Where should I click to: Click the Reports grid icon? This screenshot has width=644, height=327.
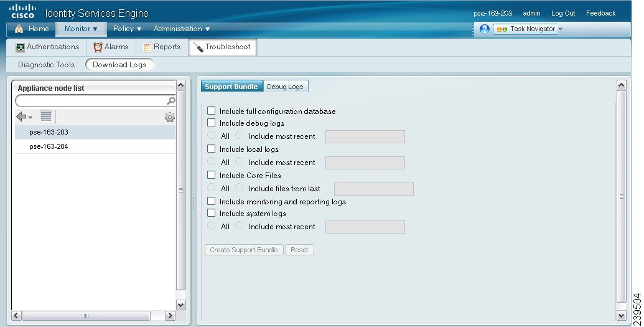(147, 47)
